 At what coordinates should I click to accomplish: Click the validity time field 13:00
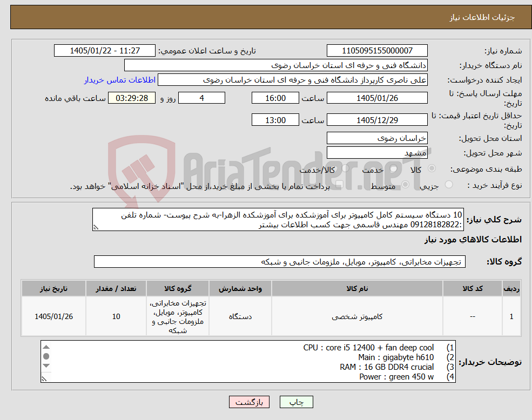275,120
